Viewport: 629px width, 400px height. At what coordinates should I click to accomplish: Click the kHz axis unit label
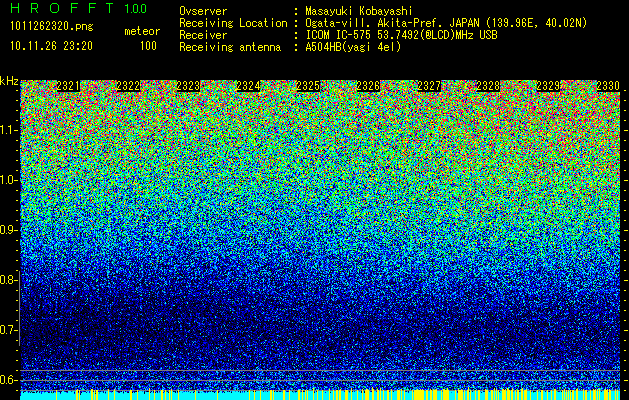click(x=9, y=81)
